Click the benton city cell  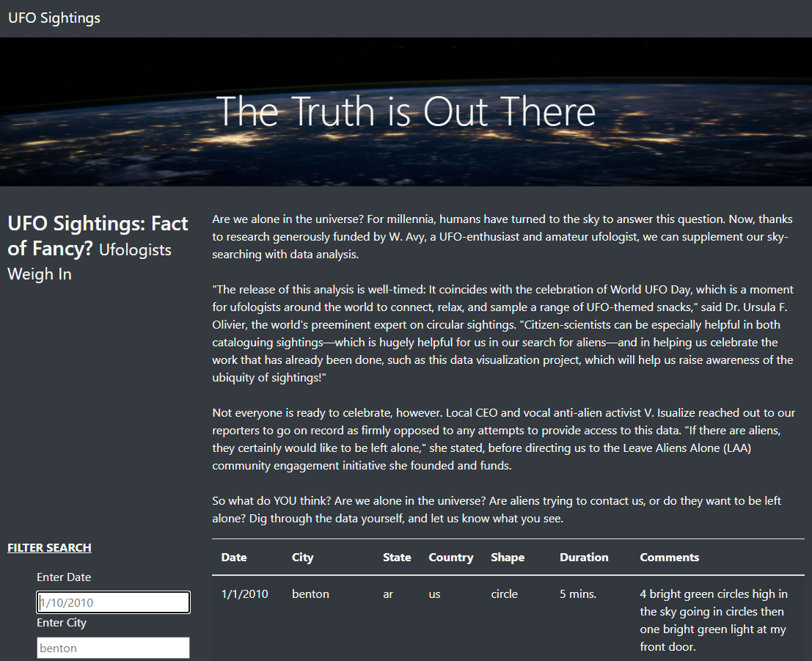[x=310, y=594]
